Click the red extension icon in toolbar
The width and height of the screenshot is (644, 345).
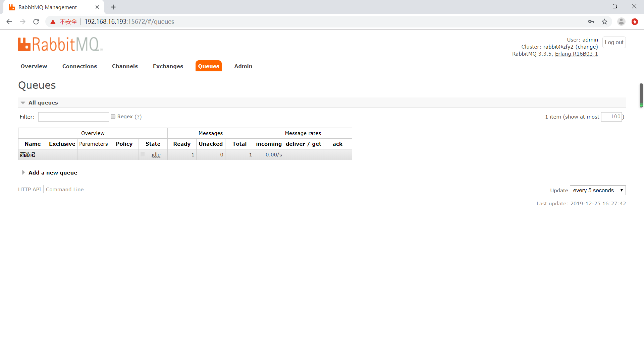(x=635, y=22)
